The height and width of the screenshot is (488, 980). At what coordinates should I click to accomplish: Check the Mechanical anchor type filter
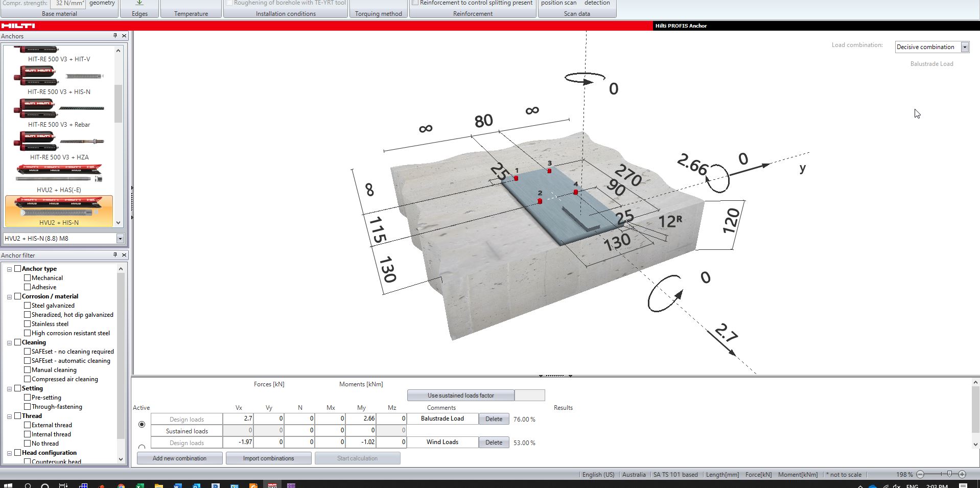(28, 278)
